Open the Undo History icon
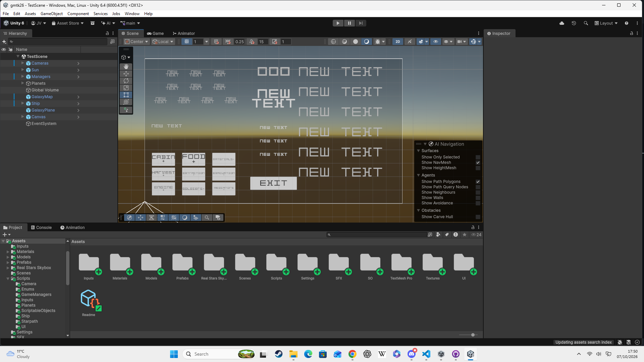 [x=574, y=23]
